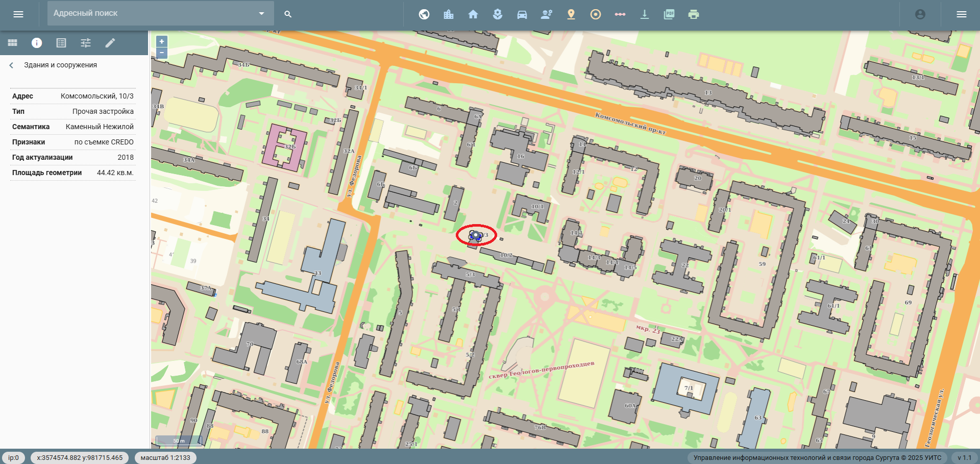
Task: Export map using PDF icon
Action: (669, 14)
